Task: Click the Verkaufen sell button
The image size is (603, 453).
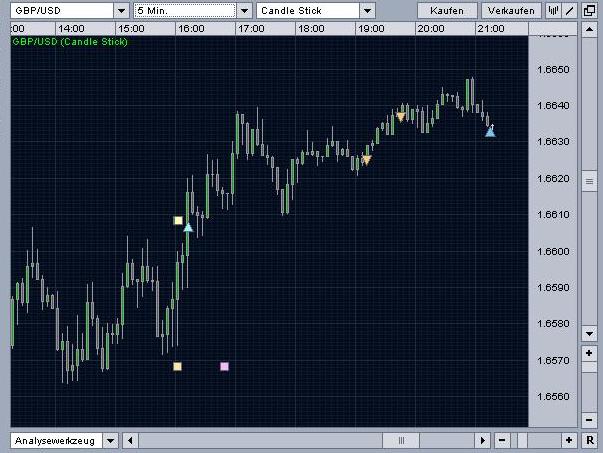Action: [x=511, y=11]
